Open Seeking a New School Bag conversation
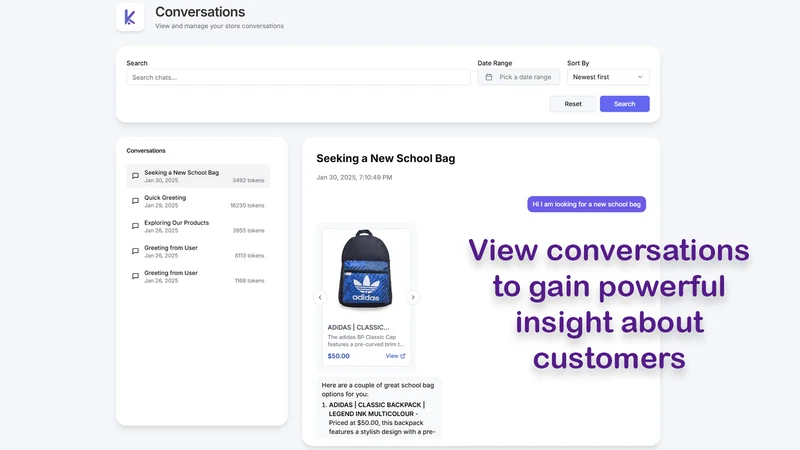The image size is (800, 450). (198, 176)
